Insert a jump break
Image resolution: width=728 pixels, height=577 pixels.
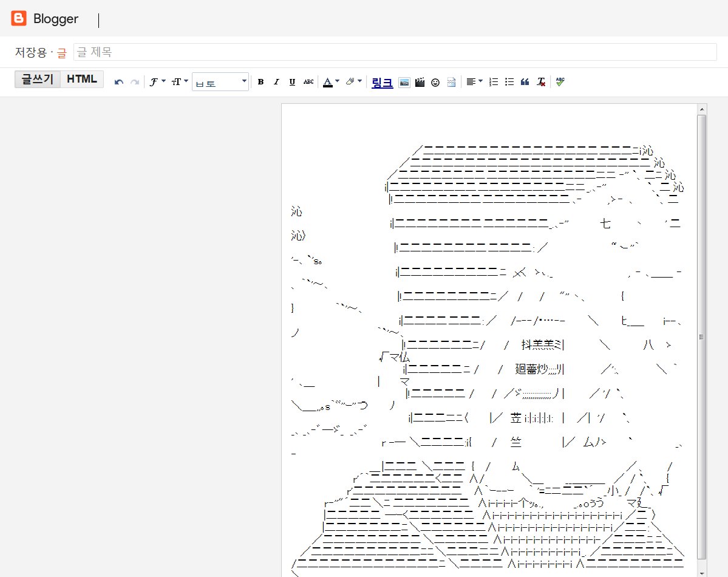coord(451,82)
